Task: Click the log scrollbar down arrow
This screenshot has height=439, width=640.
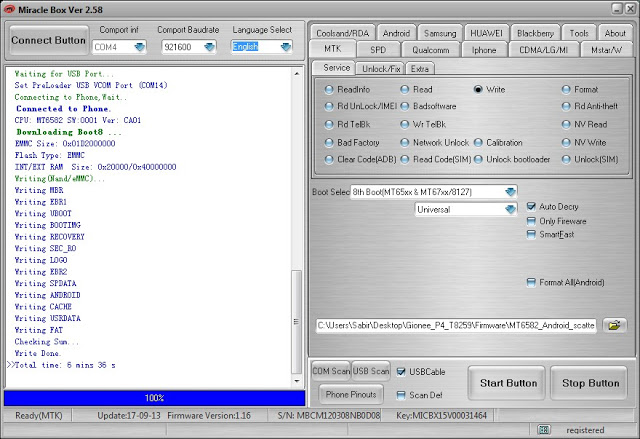Action: (297, 381)
